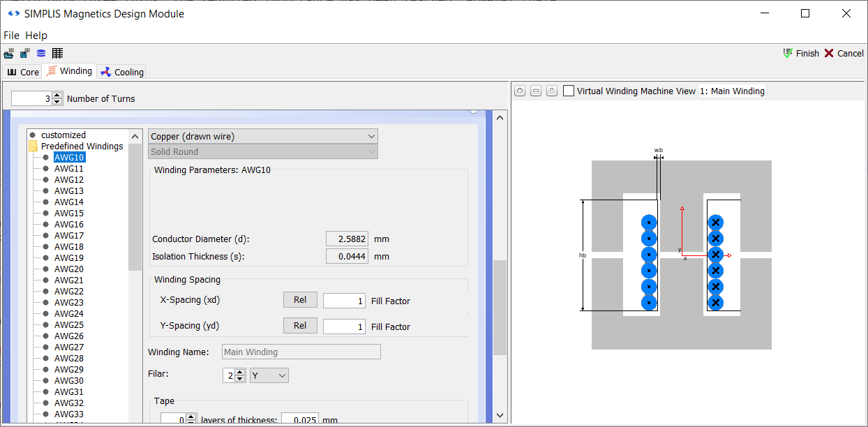Screen dimensions: 868x427
Task: Click the X-Spacing fill factor field
Action: pos(344,301)
